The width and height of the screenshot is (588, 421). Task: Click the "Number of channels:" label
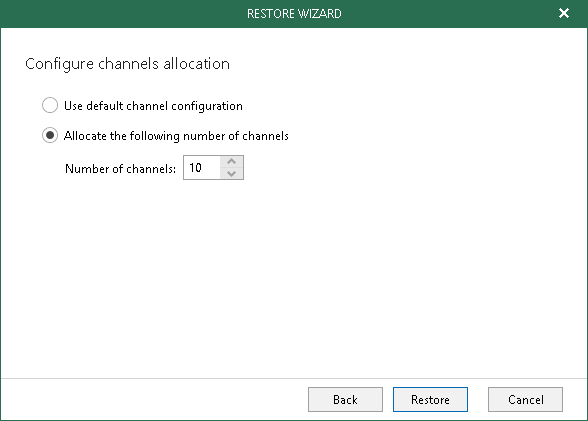pos(120,169)
